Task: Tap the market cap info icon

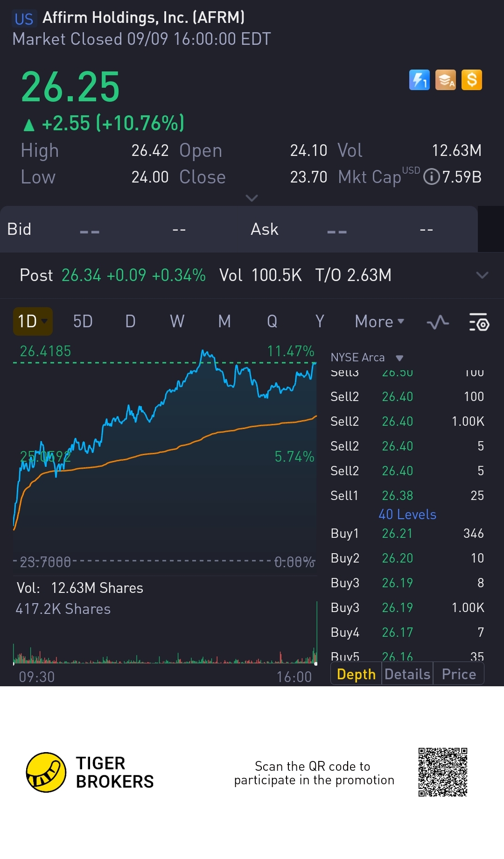Action: 431,177
